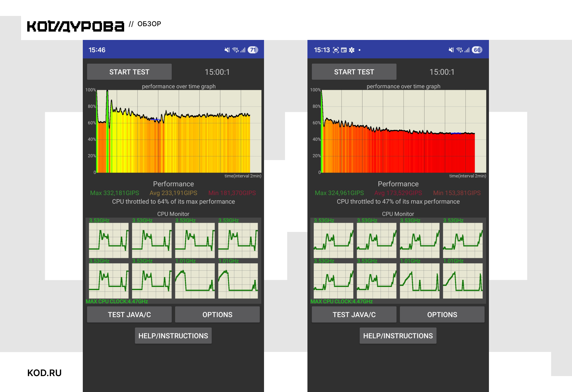Screen dimensions: 572x392
Task: Click the Кодурова logo in the header
Action: [76, 26]
